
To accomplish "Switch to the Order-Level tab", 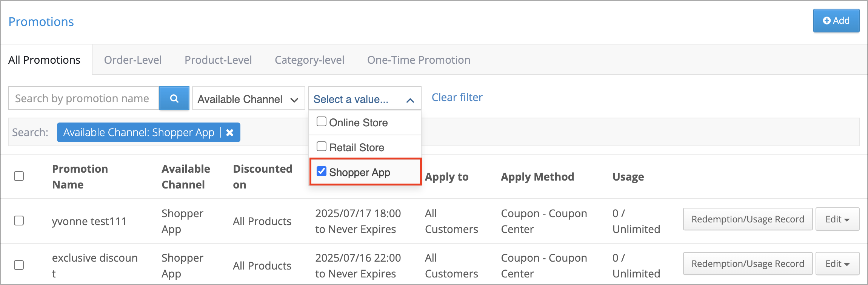I will [133, 60].
